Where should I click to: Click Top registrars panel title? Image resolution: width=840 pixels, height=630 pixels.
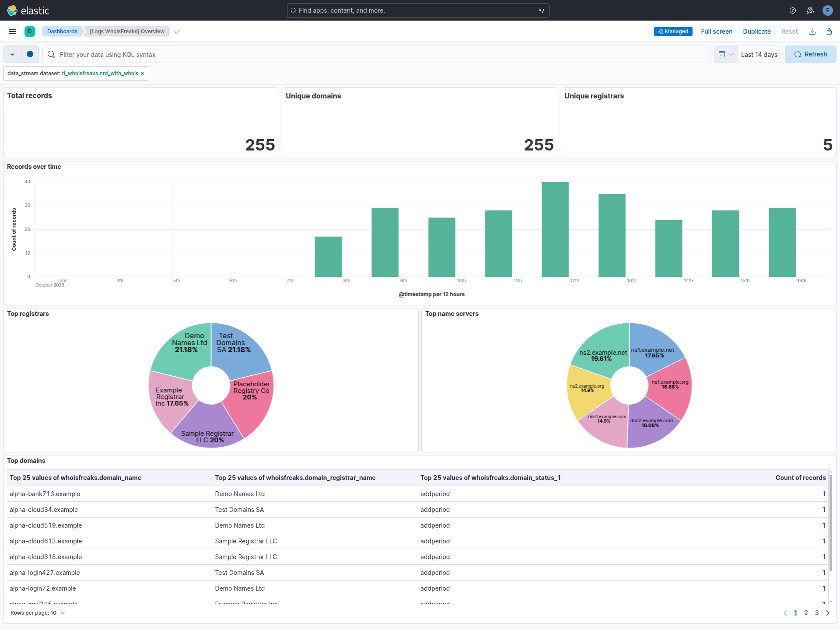(28, 314)
